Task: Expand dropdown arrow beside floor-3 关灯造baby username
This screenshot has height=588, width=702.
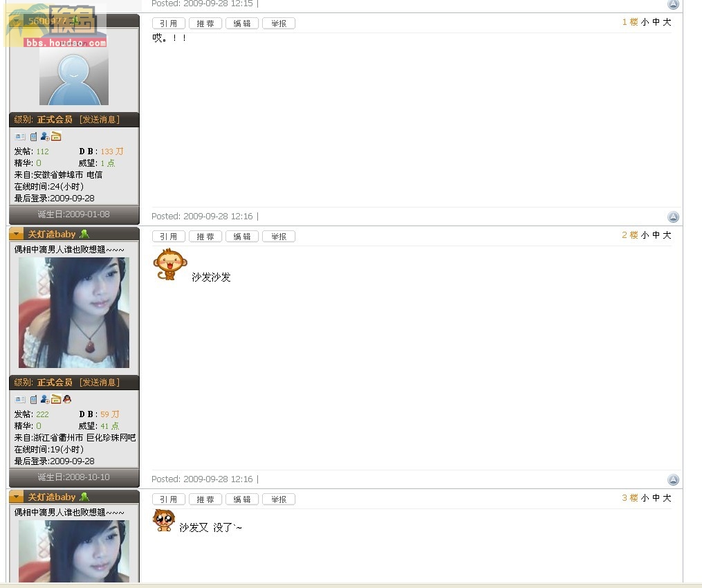Action: click(x=16, y=497)
